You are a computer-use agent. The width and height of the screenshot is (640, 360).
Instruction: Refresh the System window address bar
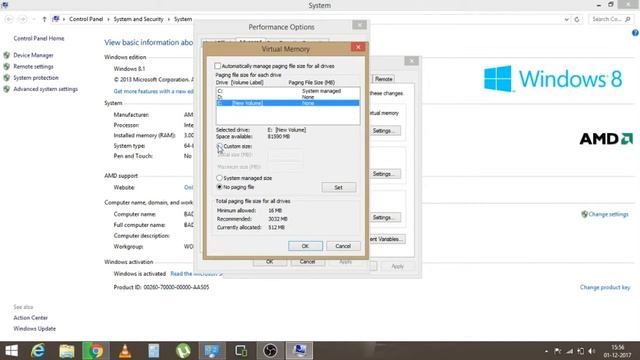577,19
